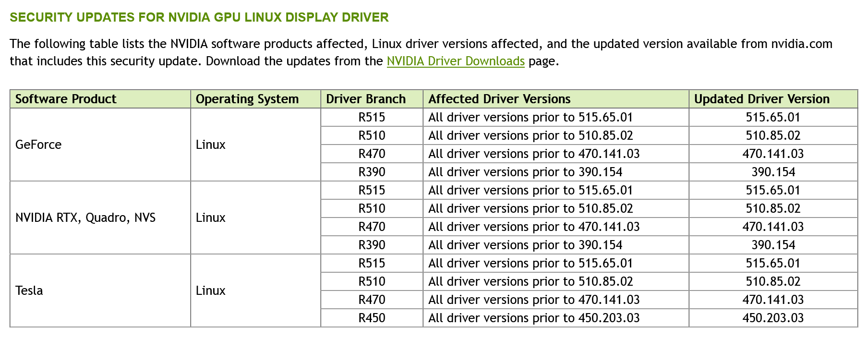Select R470 branch under GeForce
This screenshot has width=868, height=339.
[372, 154]
